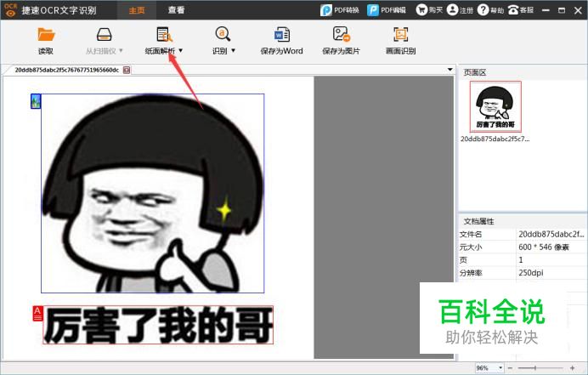This screenshot has height=375, width=588.
Task: Click the 页 value 1
Action: (521, 260)
